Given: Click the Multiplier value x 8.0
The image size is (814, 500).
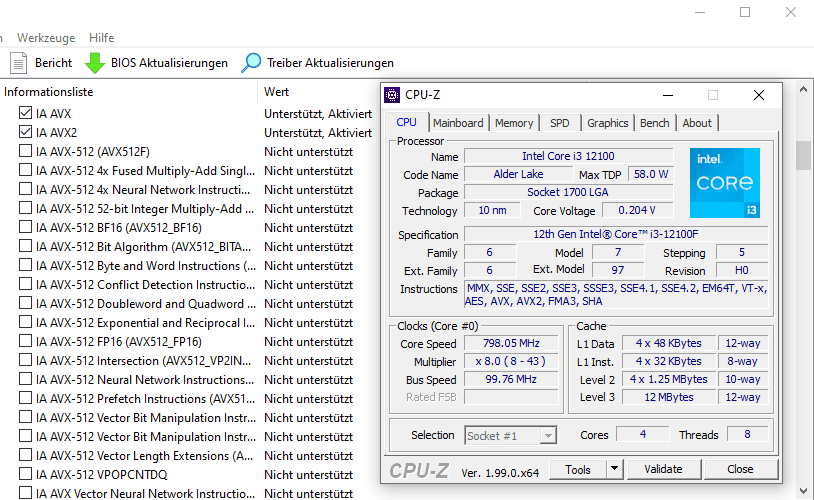Looking at the screenshot, I should (511, 361).
